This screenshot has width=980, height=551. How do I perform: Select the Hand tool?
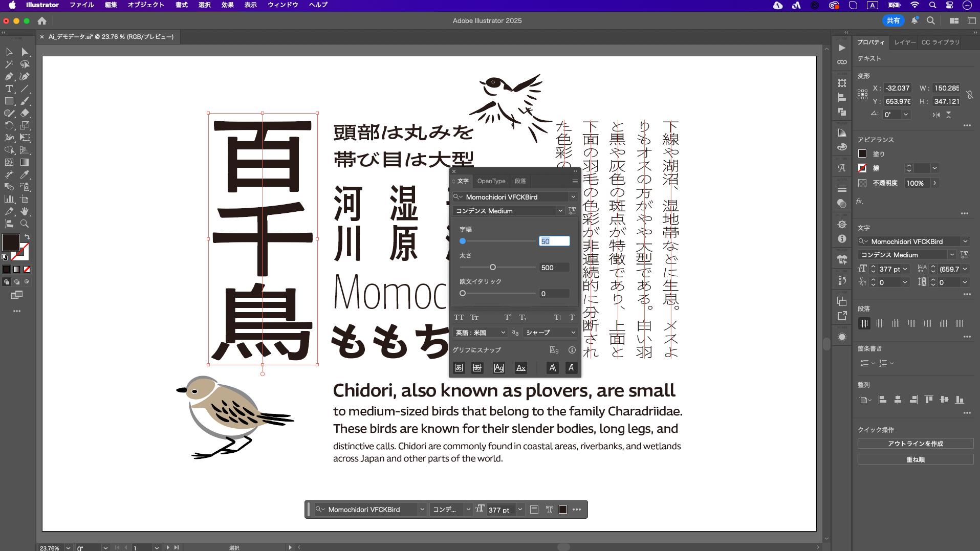[25, 211]
